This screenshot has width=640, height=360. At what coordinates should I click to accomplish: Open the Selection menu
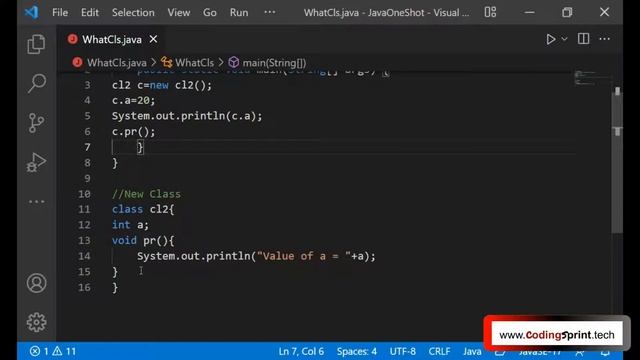(133, 13)
